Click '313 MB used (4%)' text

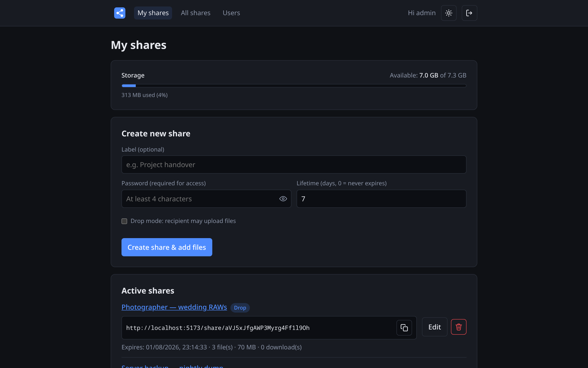(144, 95)
